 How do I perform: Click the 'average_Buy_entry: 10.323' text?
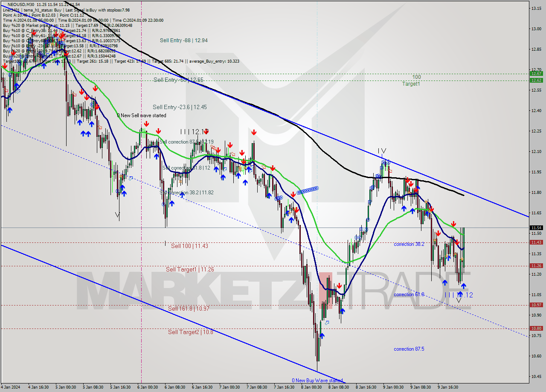point(214,61)
